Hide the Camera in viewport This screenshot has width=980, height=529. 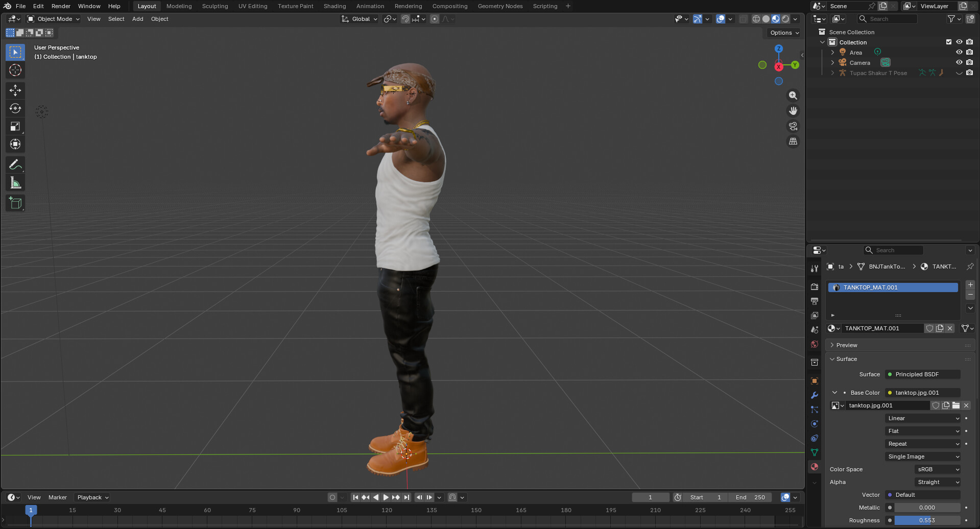click(x=959, y=62)
